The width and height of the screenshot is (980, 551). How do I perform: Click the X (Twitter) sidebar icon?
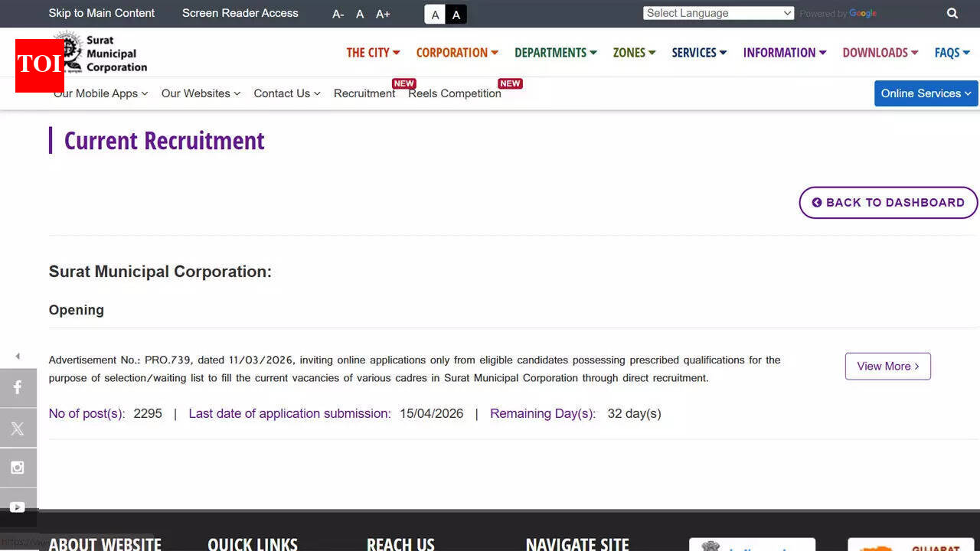pyautogui.click(x=18, y=427)
